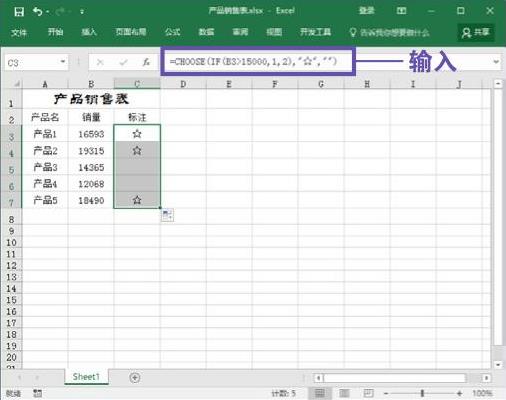Switch to Normal view icon
This screenshot has width=506, height=400.
pos(320,393)
